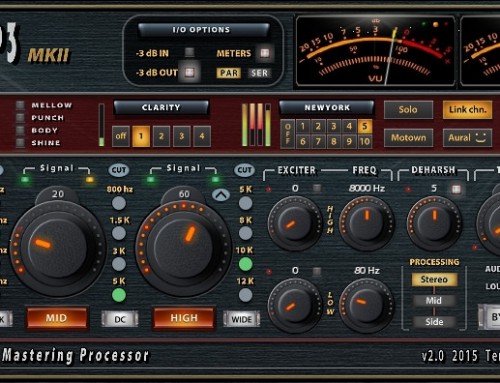The image size is (500, 383).
Task: Toggle the -3 dB IN switch
Action: pos(189,52)
